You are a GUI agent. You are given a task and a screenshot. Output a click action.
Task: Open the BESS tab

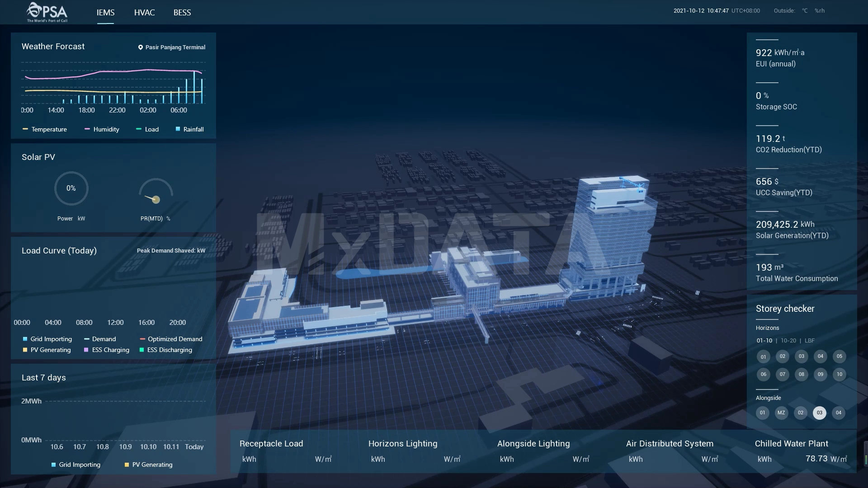point(182,13)
